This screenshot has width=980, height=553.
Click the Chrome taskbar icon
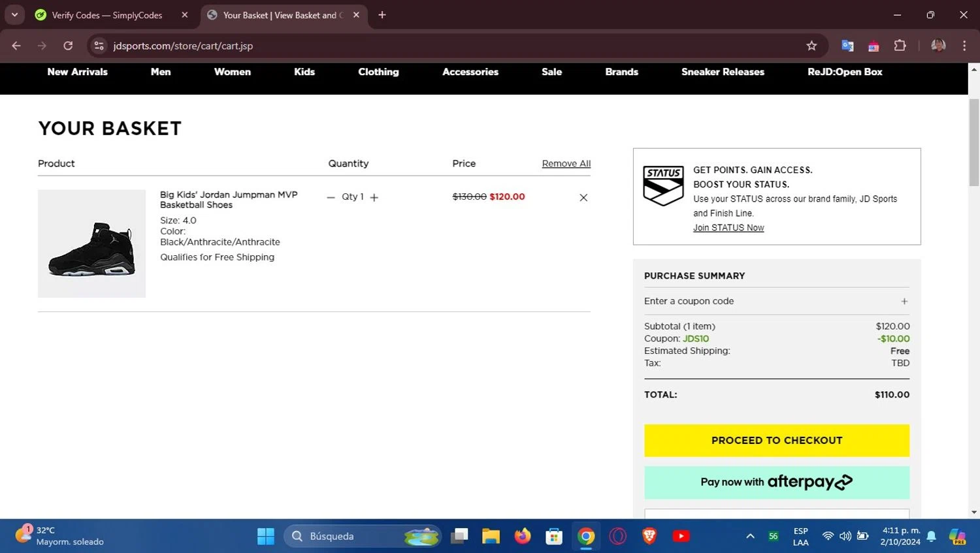coord(586,536)
